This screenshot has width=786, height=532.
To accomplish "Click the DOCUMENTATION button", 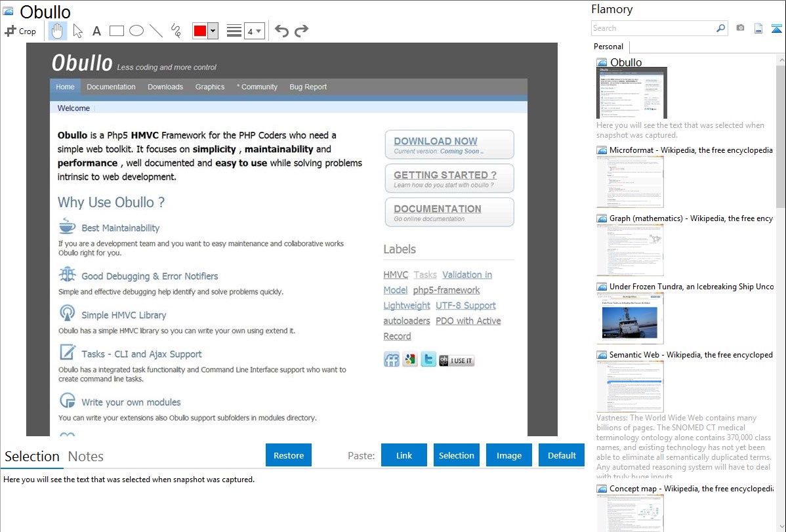I will pos(449,213).
